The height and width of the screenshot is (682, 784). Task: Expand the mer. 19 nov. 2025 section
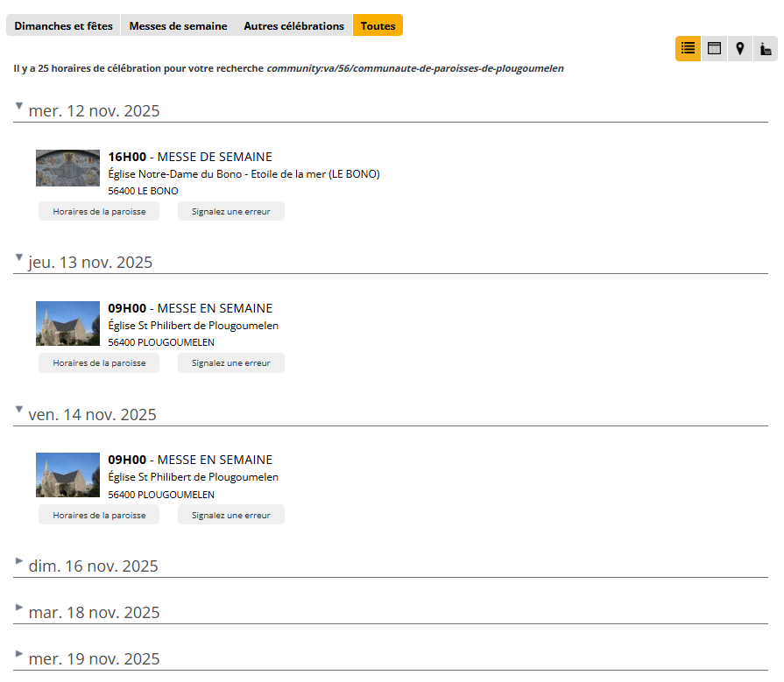click(x=19, y=654)
